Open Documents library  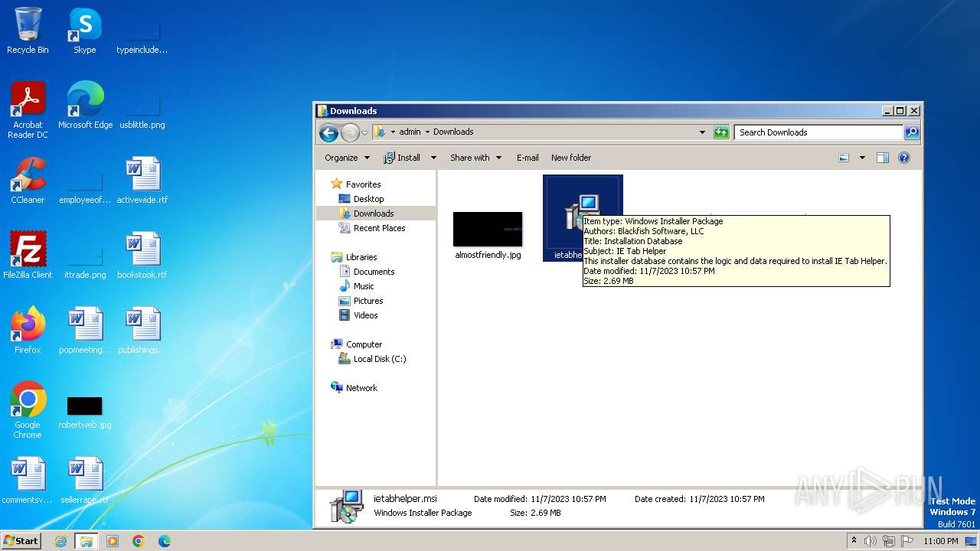click(374, 272)
